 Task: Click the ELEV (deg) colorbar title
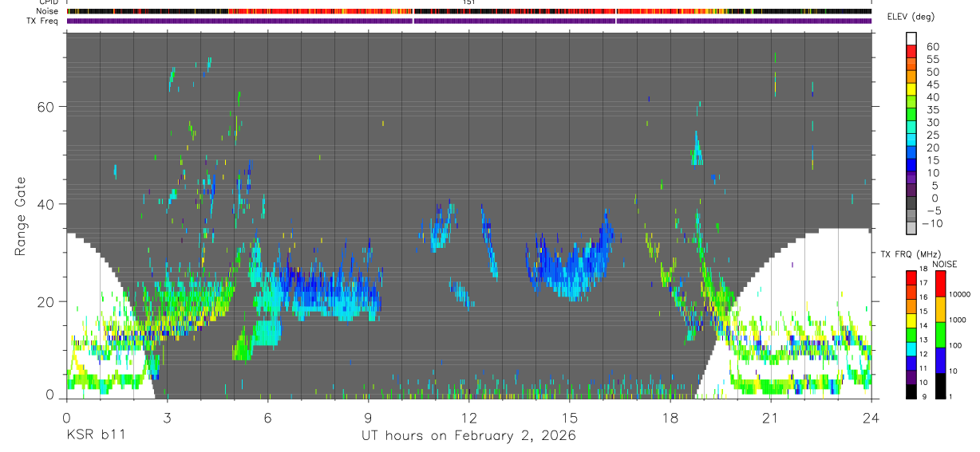click(x=911, y=17)
